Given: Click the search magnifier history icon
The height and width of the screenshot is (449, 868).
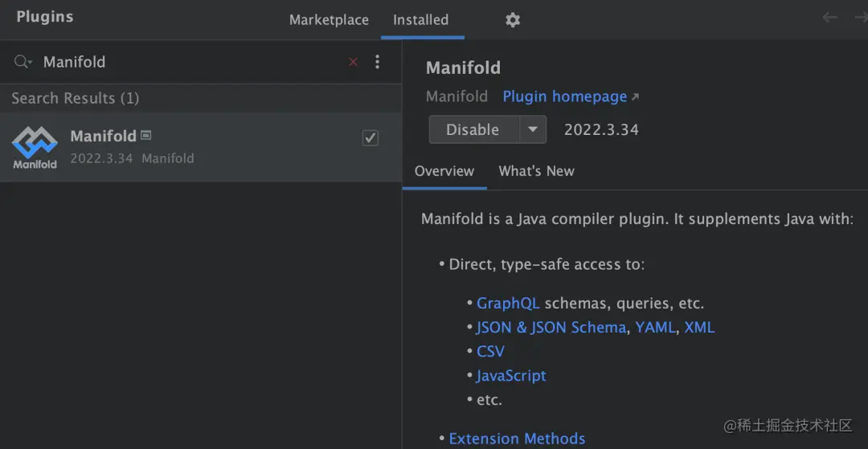Looking at the screenshot, I should click(23, 62).
